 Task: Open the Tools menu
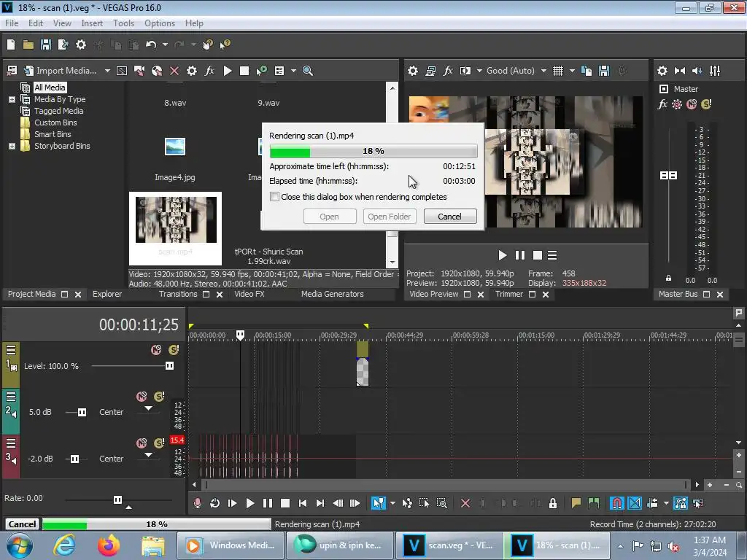[123, 23]
